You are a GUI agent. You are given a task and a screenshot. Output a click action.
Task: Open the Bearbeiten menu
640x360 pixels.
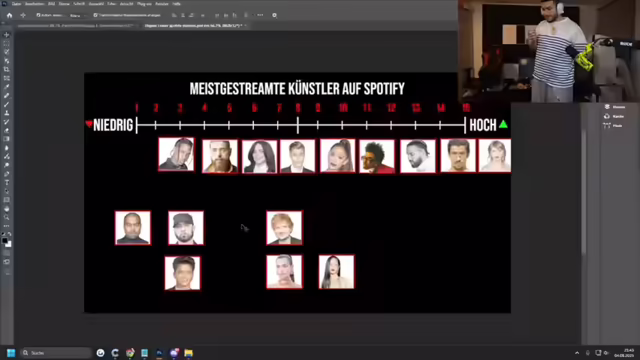[x=34, y=4]
